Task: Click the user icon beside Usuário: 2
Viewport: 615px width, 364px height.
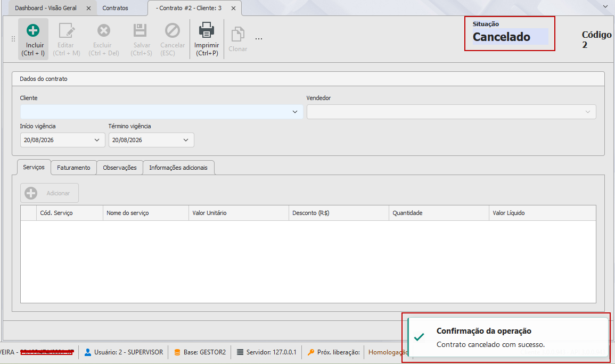Action: tap(88, 352)
